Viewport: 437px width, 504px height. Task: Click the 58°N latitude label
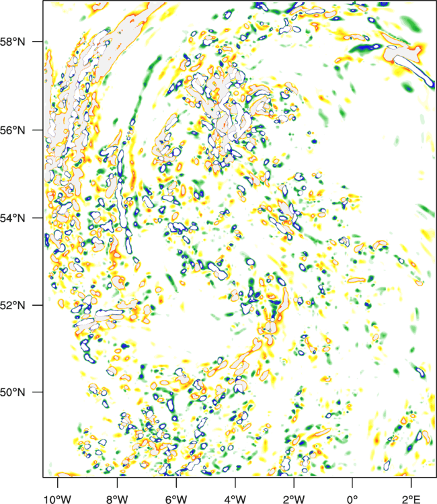point(12,42)
